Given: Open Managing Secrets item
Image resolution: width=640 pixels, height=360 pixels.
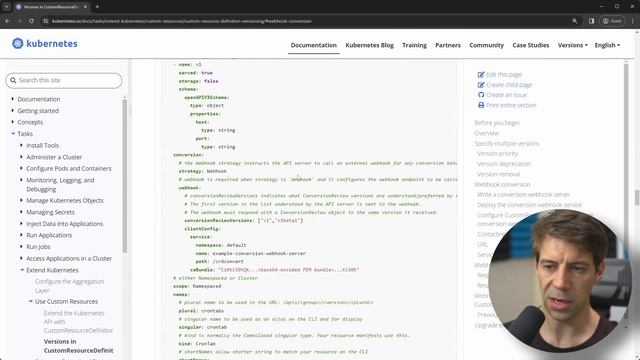Looking at the screenshot, I should [x=50, y=212].
